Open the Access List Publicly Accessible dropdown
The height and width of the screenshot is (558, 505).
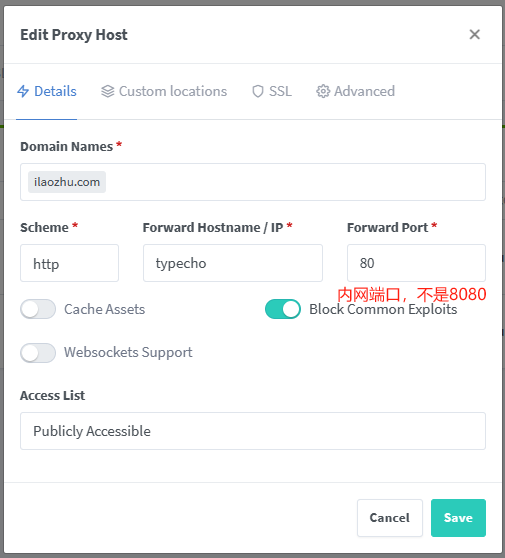(x=253, y=431)
